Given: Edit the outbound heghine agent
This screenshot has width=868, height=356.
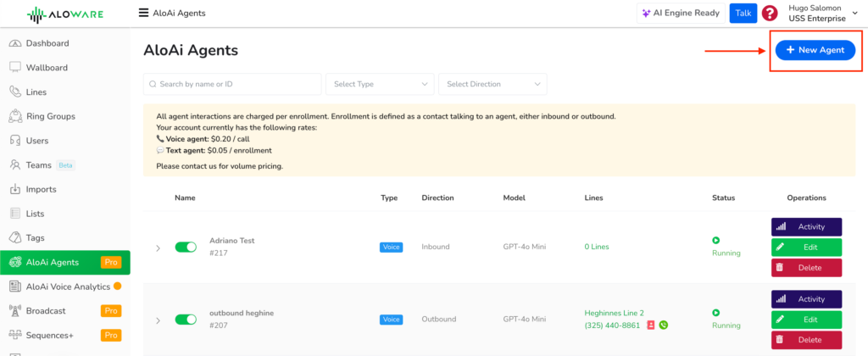Looking at the screenshot, I should (807, 320).
